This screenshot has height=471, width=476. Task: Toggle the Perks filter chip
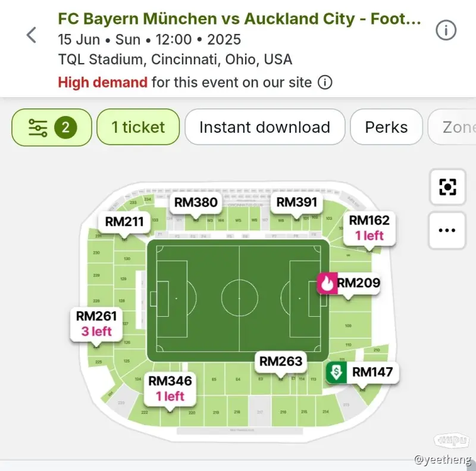point(386,127)
